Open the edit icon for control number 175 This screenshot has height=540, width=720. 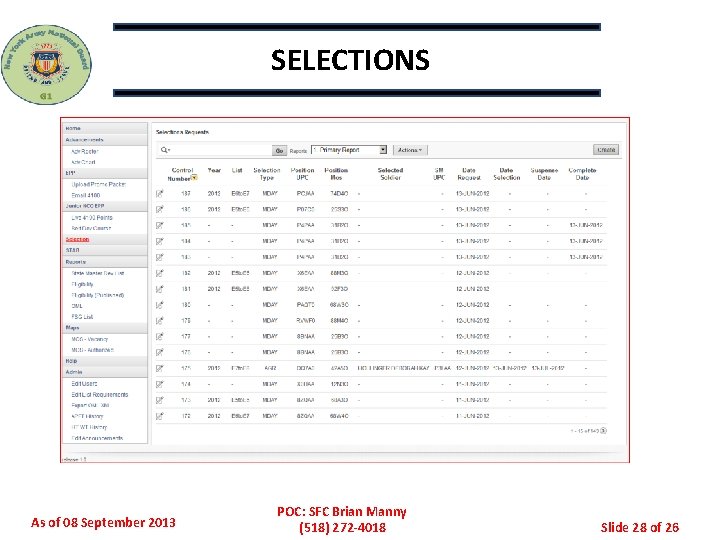point(160,368)
